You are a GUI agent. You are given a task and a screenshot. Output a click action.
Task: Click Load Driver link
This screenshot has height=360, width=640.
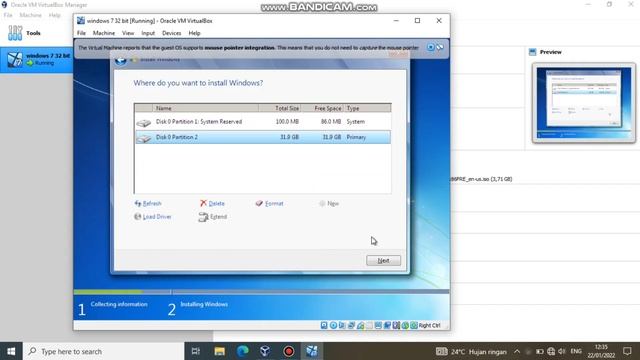coord(153,217)
